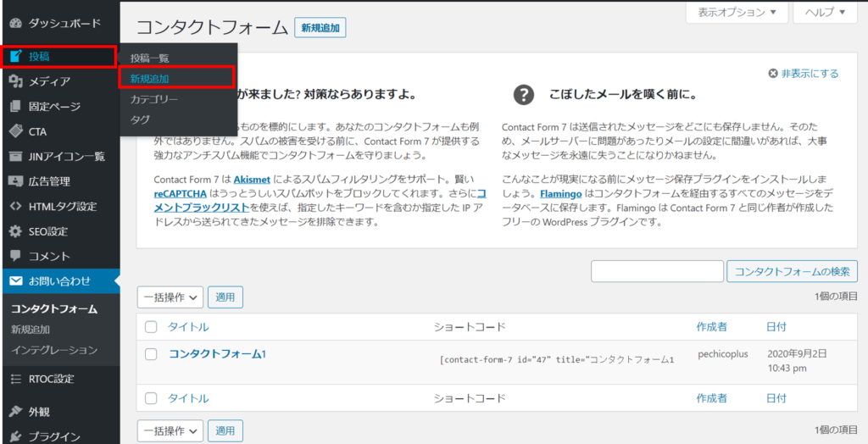Select 投稿一覧 in the flyout submenu
Screen dimensions: 868x444
point(149,58)
